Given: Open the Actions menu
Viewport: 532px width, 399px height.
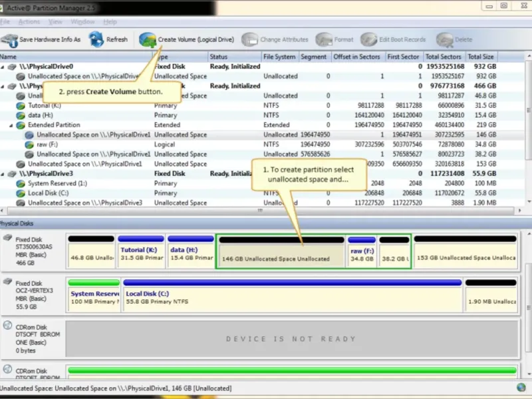Looking at the screenshot, I should (29, 22).
